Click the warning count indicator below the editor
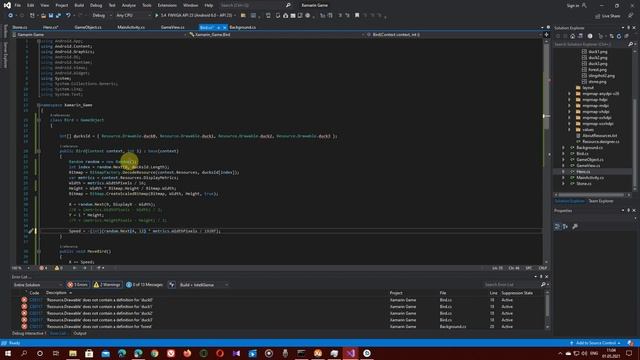This screenshot has width=640, height=360. (58, 268)
